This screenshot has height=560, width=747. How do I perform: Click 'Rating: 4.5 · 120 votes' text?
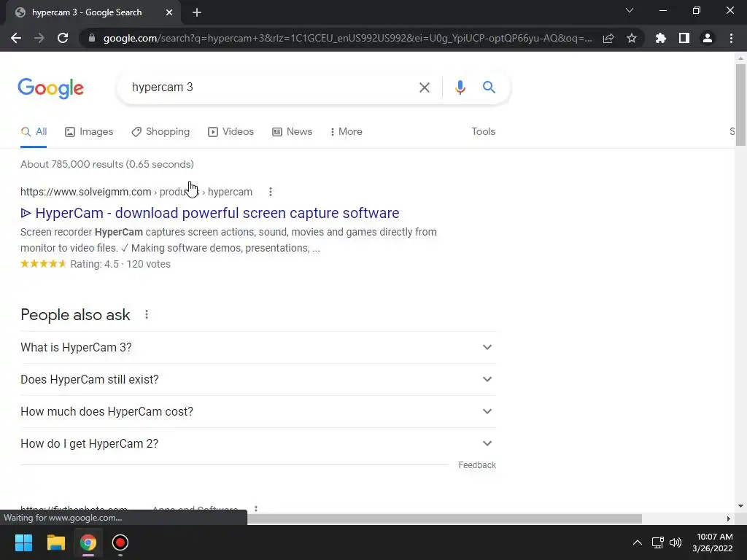tap(120, 264)
